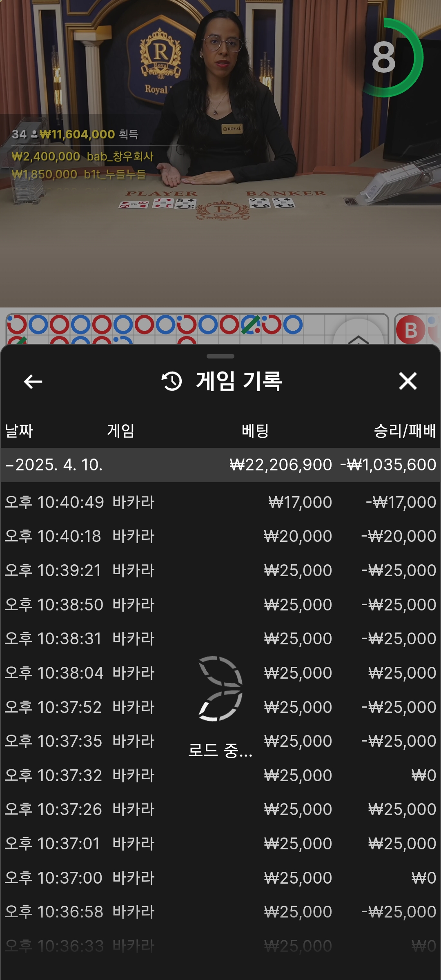Select the ₩20,000 bet amount
The height and width of the screenshot is (980, 441).
[298, 536]
